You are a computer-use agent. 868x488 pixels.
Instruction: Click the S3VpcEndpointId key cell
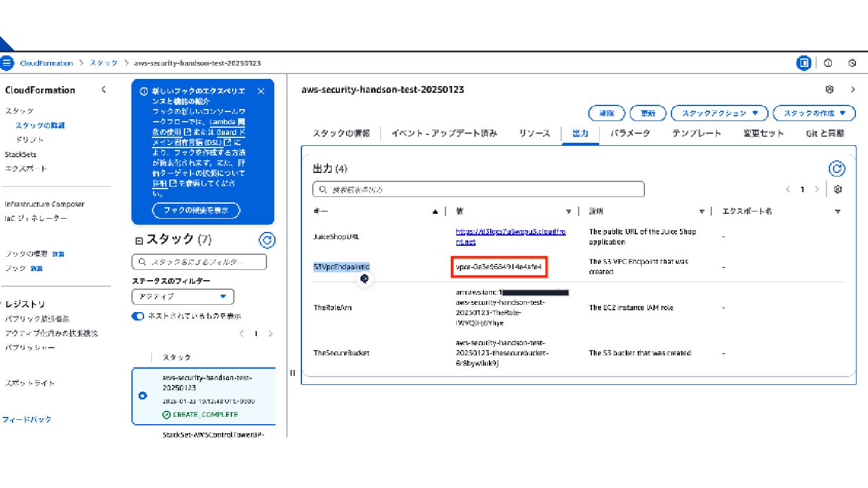pos(341,266)
